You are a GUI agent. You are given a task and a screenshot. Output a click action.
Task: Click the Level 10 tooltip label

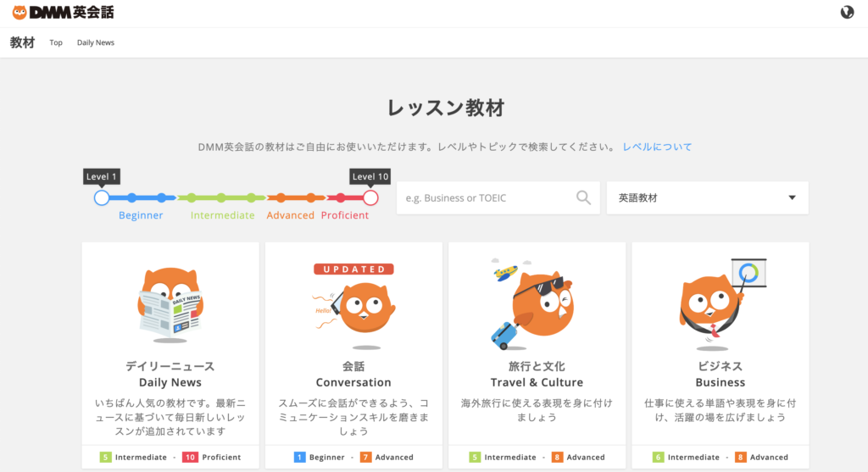click(370, 176)
